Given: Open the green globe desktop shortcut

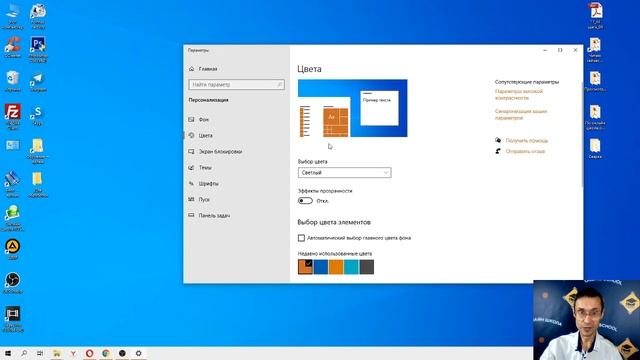Looking at the screenshot, I should click(13, 218).
